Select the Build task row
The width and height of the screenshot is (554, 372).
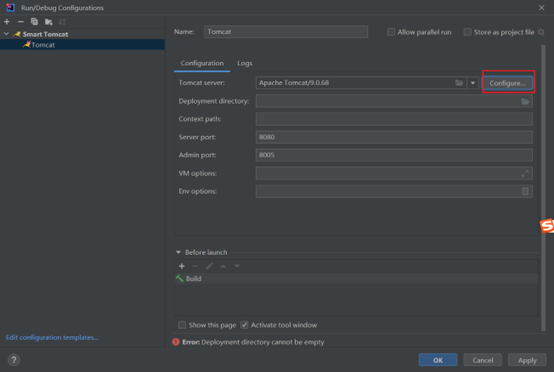[x=356, y=278]
